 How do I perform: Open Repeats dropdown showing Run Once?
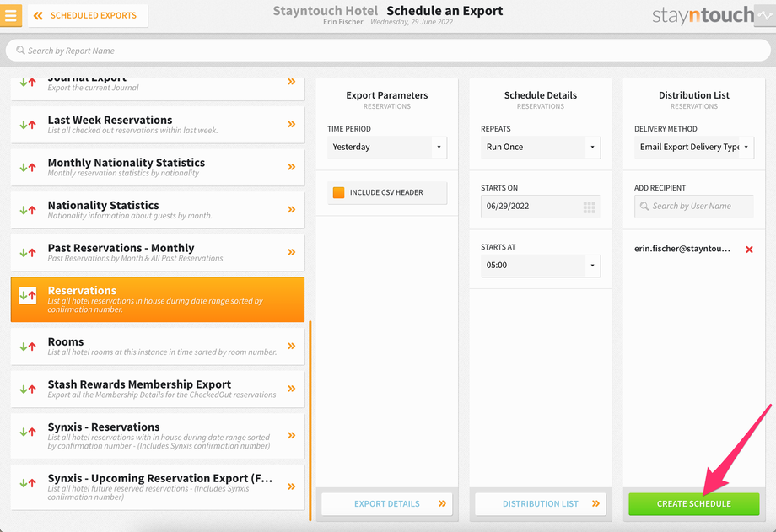(541, 147)
